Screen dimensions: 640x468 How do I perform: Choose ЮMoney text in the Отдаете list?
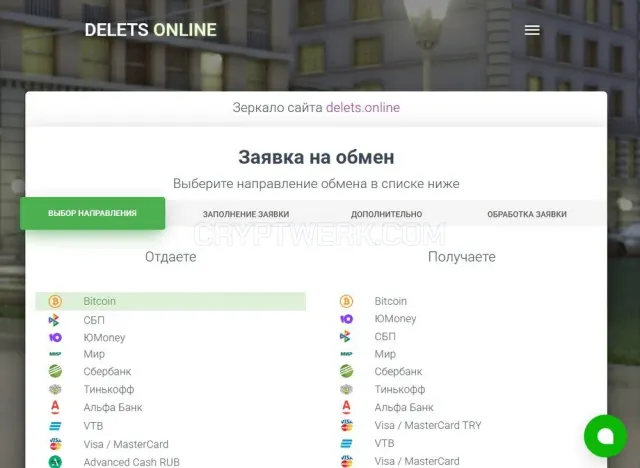click(104, 338)
